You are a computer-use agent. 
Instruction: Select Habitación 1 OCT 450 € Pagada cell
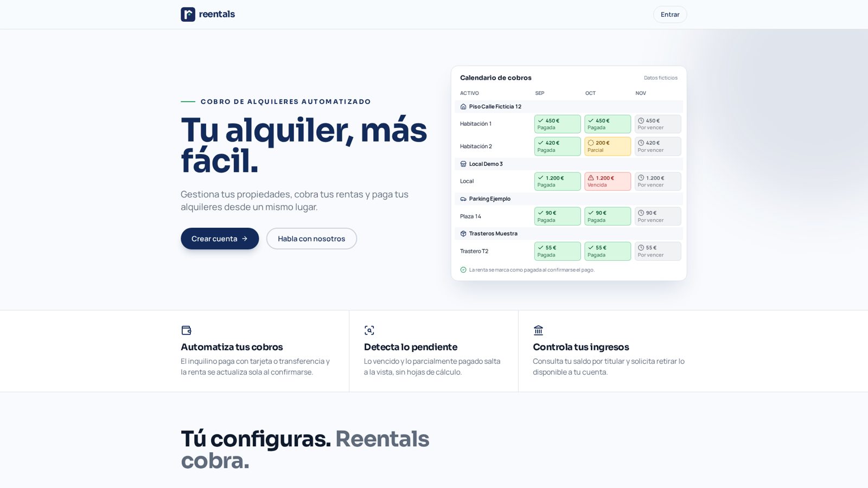pos(608,124)
